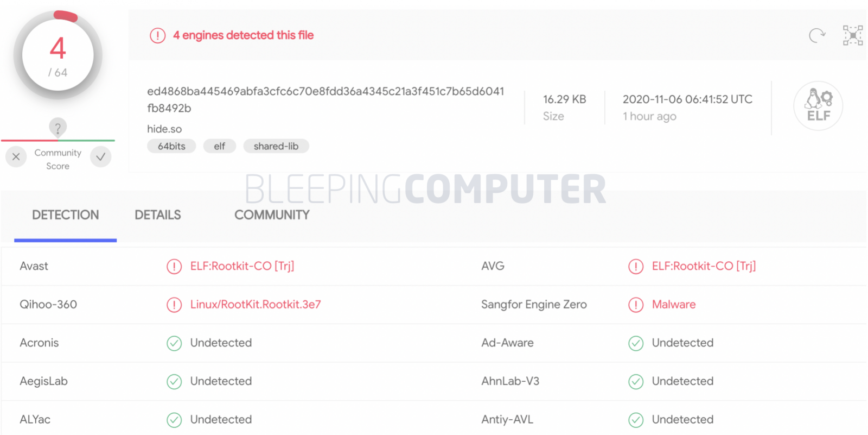Click the community score question mark
This screenshot has width=868, height=435.
[58, 128]
